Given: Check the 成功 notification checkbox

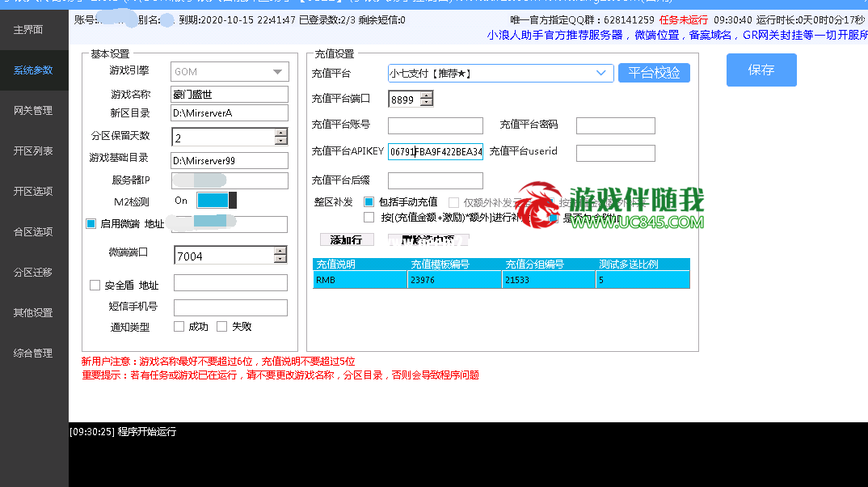Looking at the screenshot, I should [x=179, y=326].
